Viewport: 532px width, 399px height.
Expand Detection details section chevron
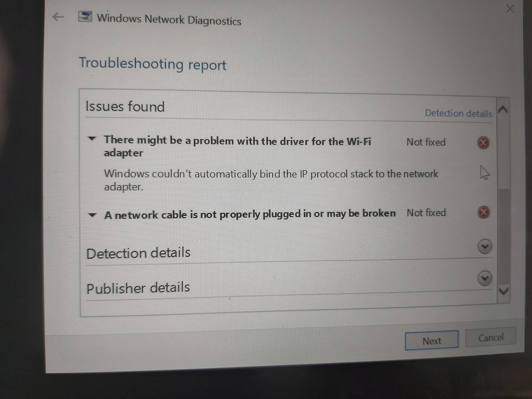pyautogui.click(x=485, y=246)
